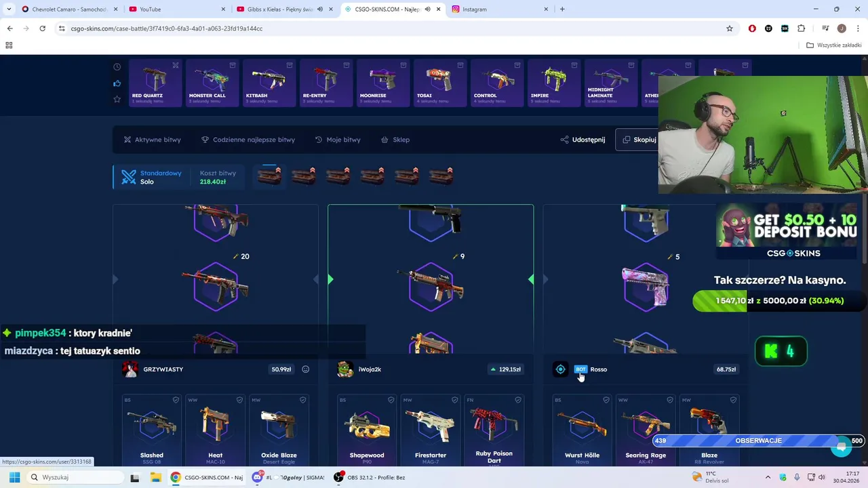868x488 pixels.
Task: Open a new browser tab
Action: 562,9
